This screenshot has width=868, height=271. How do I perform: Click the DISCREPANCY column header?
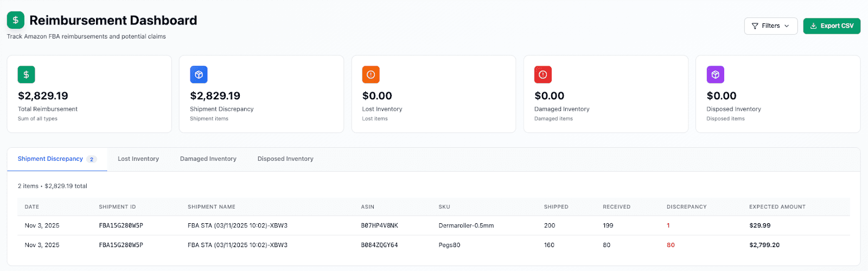[x=687, y=207]
